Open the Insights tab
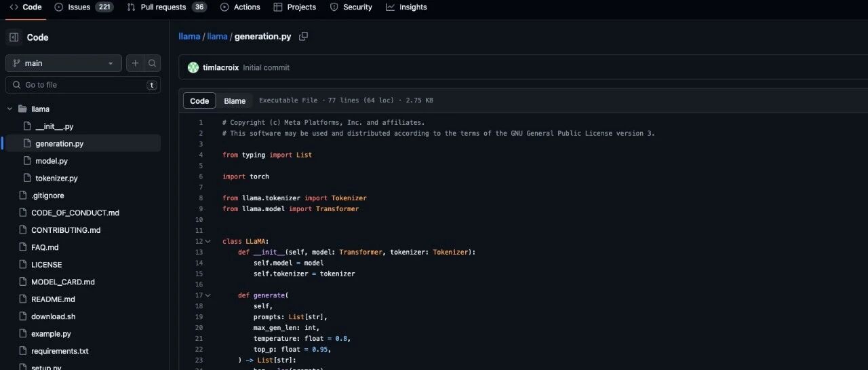The height and width of the screenshot is (370, 868). pyautogui.click(x=406, y=7)
